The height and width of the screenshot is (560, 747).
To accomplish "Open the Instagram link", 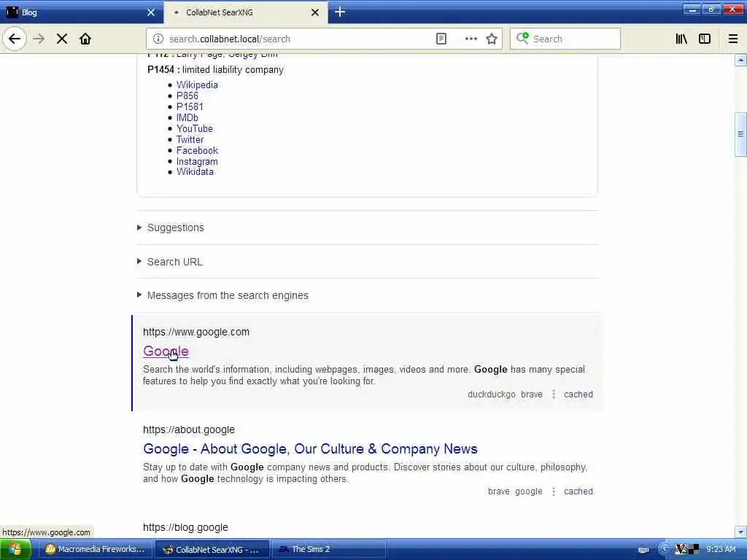I will [x=197, y=161].
